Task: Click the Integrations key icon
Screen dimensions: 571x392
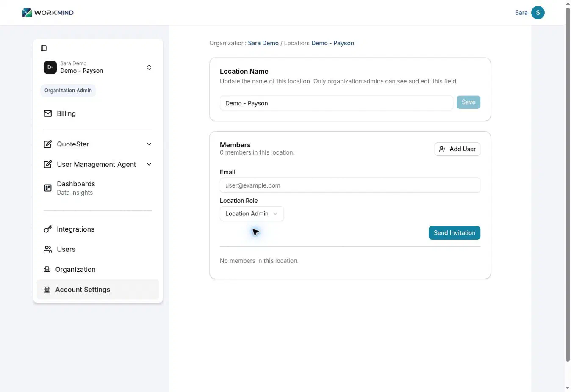Action: [x=48, y=229]
